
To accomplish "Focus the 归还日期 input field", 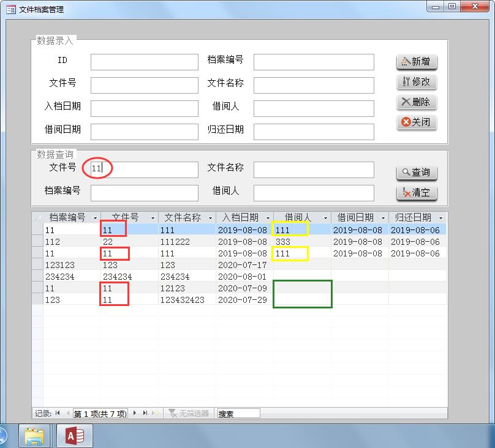I will [x=314, y=132].
